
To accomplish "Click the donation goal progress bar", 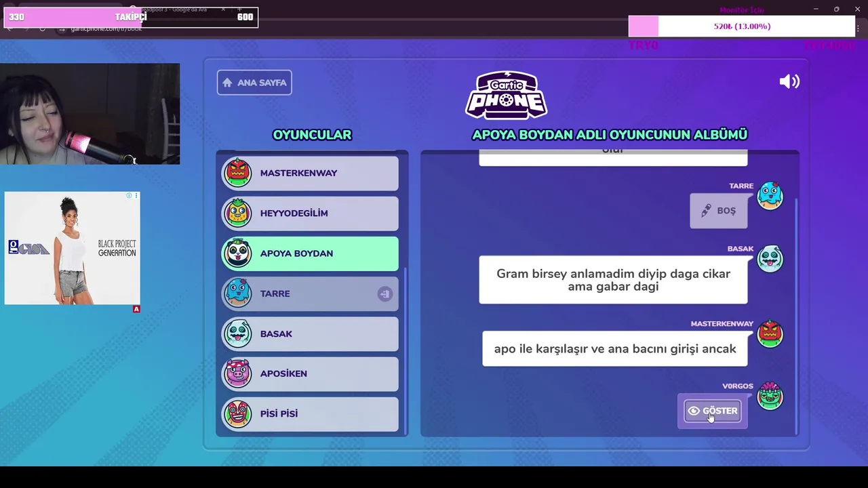I will tap(742, 26).
